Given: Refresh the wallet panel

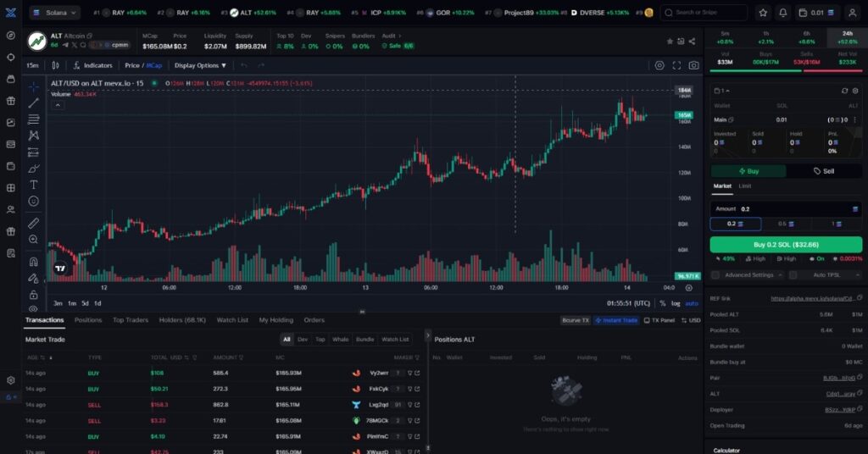Looking at the screenshot, I should [x=844, y=91].
